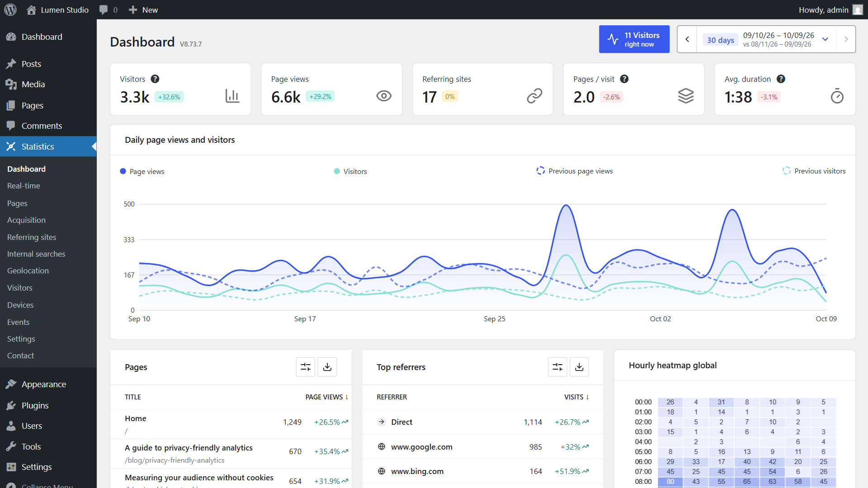Open the Acquisition submenu item
Screen dimensions: 868x488
(x=26, y=220)
